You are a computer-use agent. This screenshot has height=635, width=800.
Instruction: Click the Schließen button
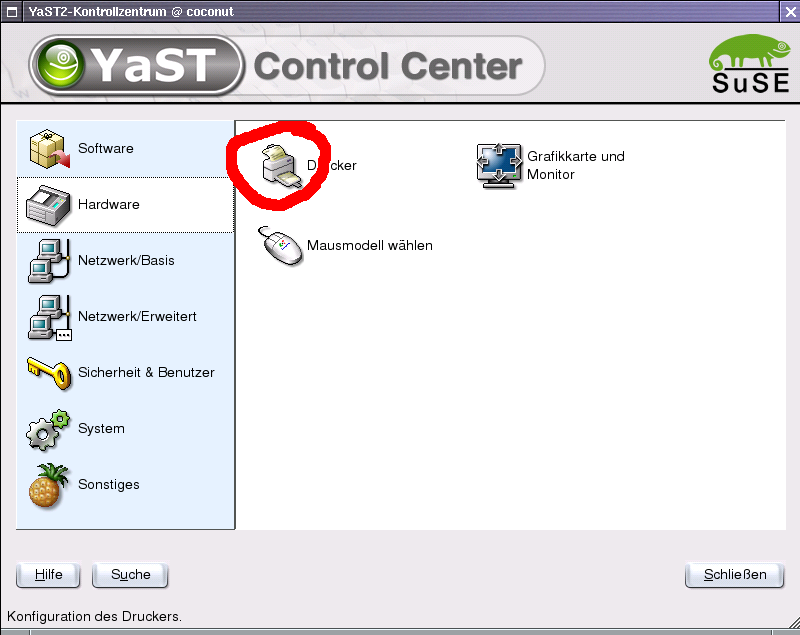[x=735, y=575]
